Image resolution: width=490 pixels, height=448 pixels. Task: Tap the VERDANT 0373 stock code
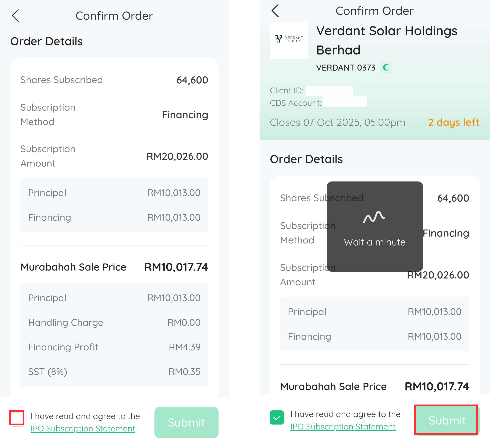coord(345,68)
